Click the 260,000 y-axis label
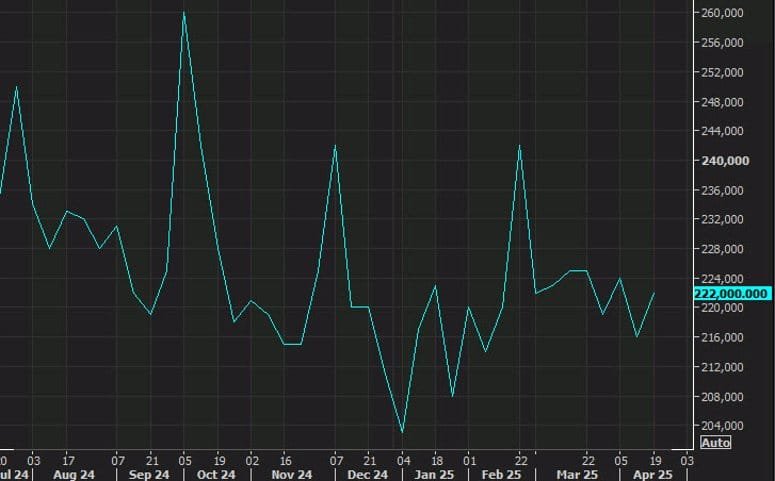Screen dimensions: 775x481 [727, 13]
